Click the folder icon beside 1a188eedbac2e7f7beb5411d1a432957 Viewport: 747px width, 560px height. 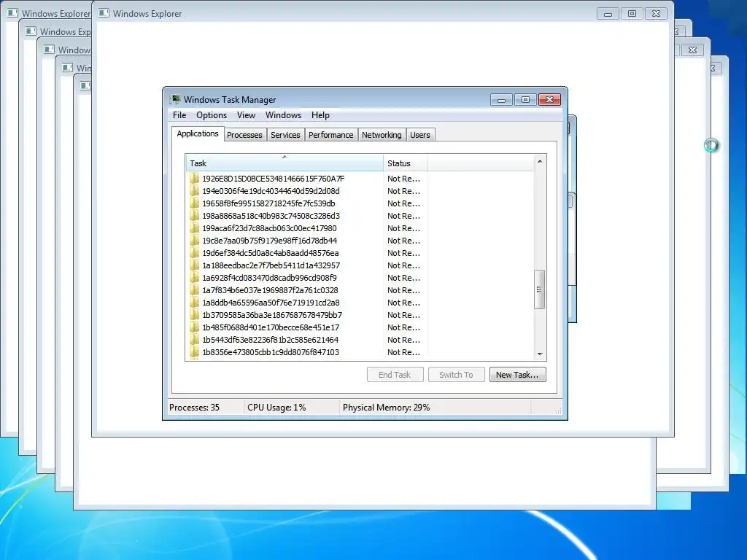[x=194, y=265]
